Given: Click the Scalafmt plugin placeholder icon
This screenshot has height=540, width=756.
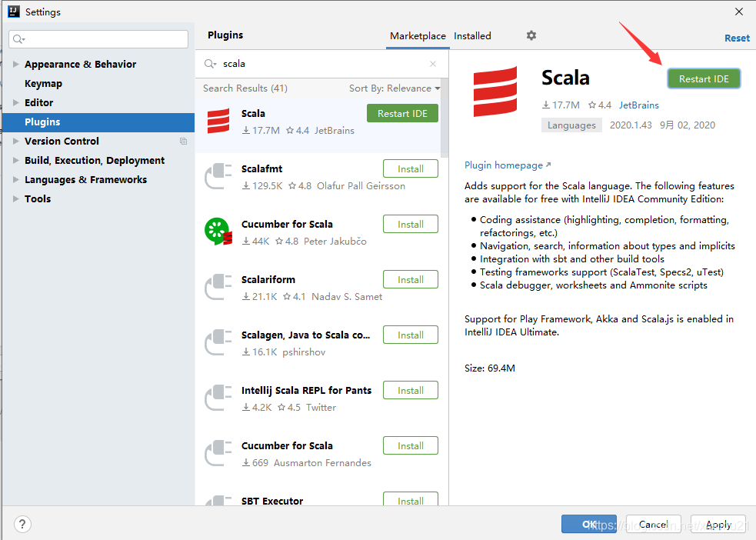Looking at the screenshot, I should tap(218, 176).
